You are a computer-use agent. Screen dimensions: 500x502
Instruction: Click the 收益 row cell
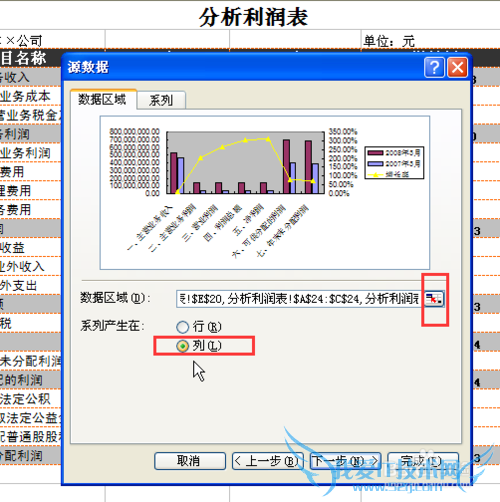point(31,248)
